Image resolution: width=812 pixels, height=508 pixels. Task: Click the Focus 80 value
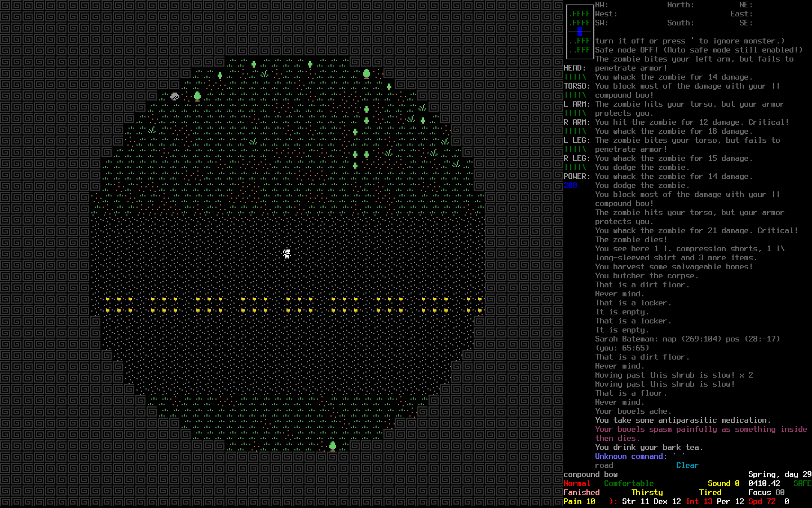click(x=767, y=492)
